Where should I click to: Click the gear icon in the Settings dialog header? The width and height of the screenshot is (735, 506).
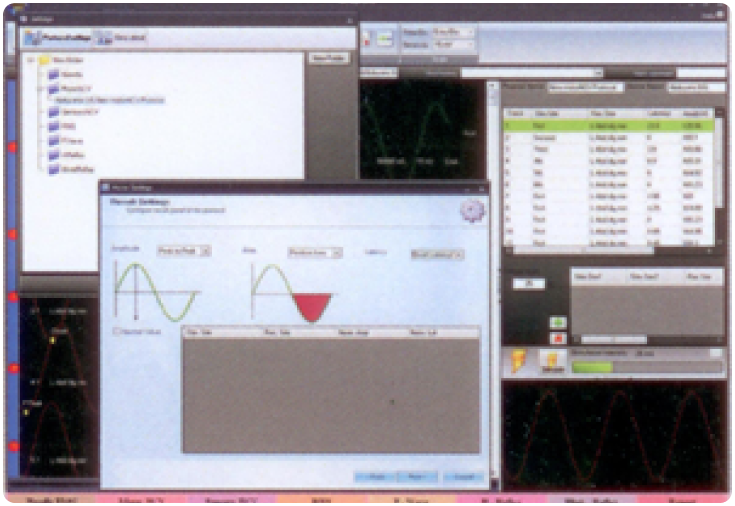click(472, 211)
